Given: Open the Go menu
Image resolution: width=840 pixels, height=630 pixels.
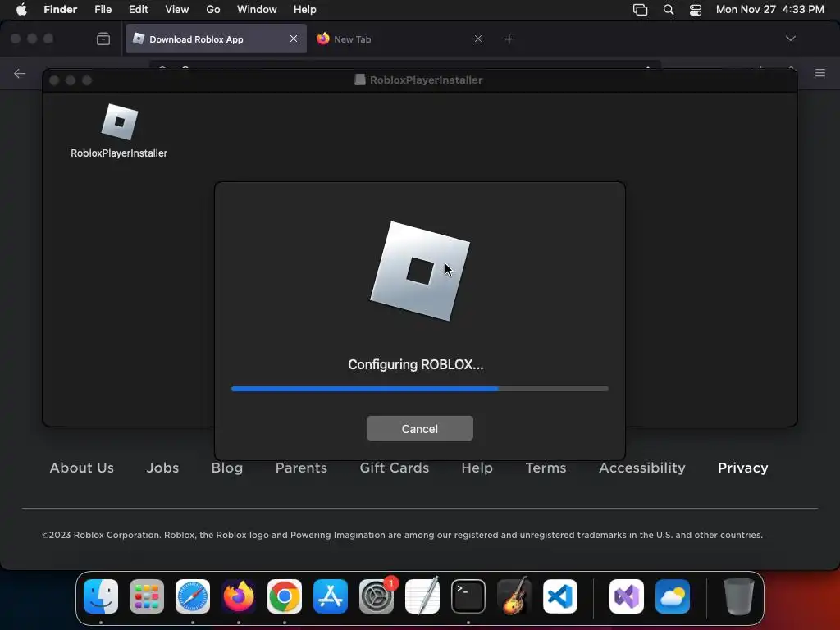Looking at the screenshot, I should 213,10.
